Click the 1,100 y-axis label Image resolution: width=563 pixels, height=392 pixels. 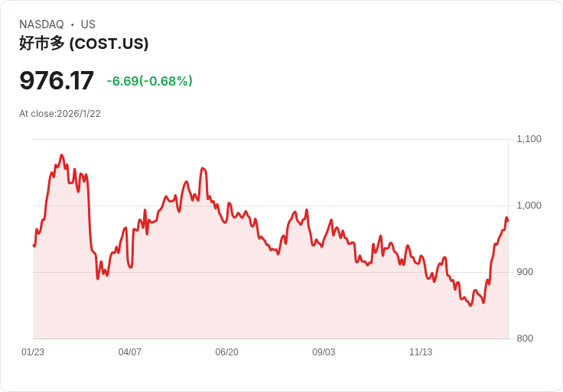tap(529, 139)
